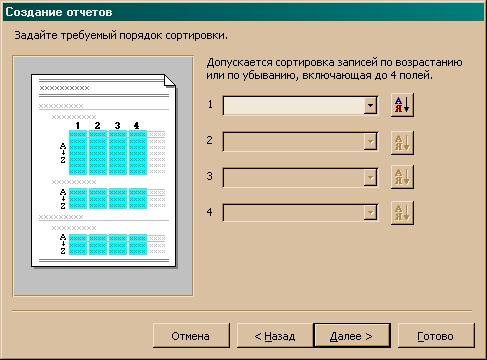This screenshot has height=360, width=487.
Task: Open dropdown arrow of sort field 3
Action: tap(370, 177)
